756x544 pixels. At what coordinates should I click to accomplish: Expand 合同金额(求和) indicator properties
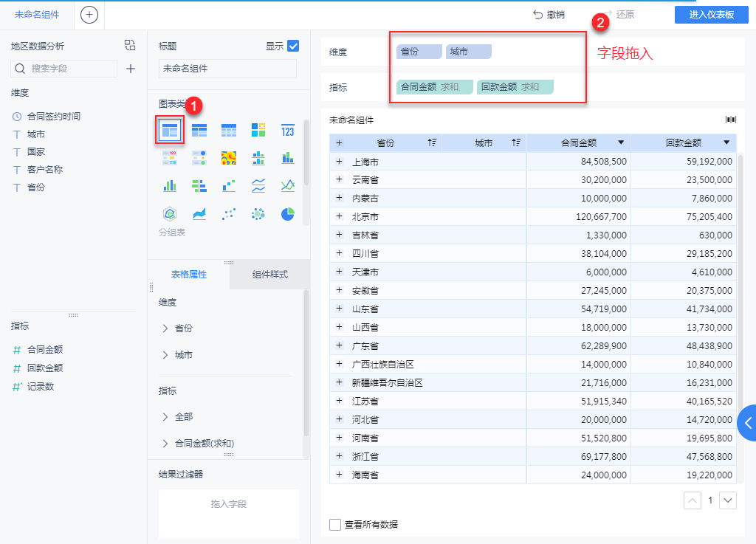tap(165, 444)
